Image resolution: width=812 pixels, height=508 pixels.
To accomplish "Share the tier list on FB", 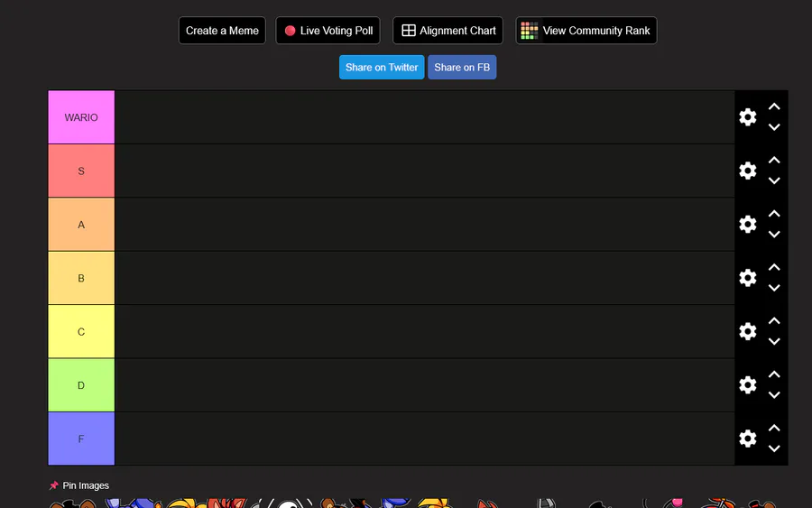I will (462, 68).
